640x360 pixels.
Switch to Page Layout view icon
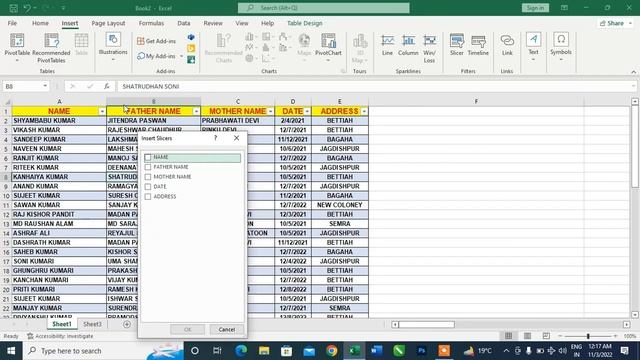click(527, 336)
